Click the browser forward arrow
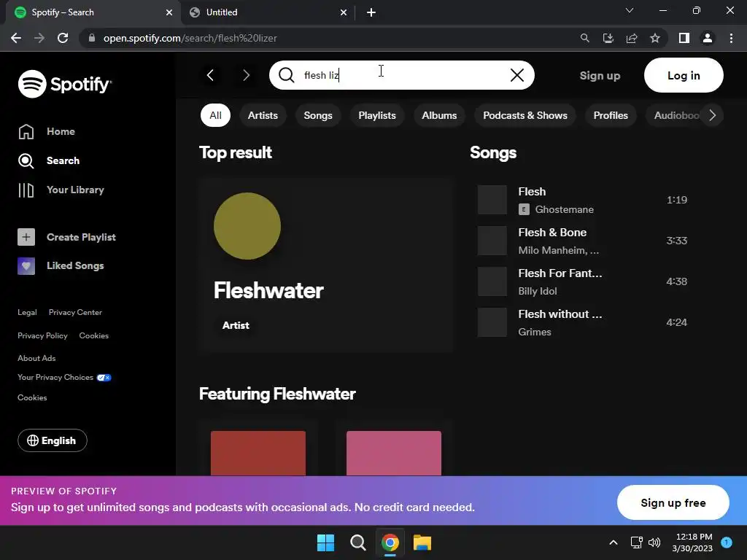The image size is (747, 560). [39, 38]
